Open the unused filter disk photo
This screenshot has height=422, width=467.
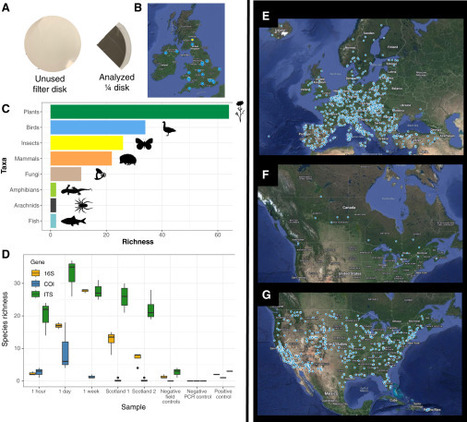tap(53, 44)
